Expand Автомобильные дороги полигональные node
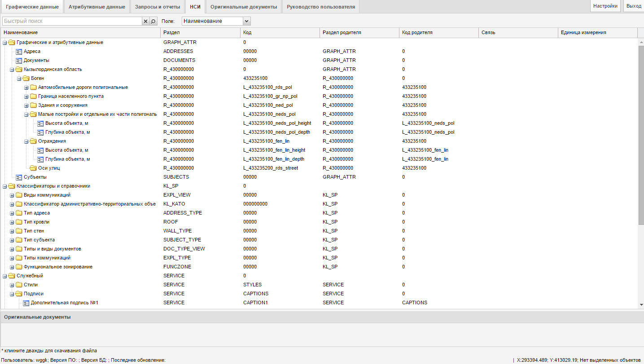The image size is (644, 364). (x=26, y=88)
